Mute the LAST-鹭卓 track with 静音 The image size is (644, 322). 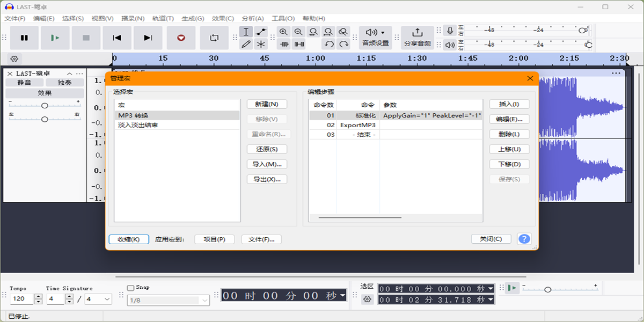(x=25, y=82)
